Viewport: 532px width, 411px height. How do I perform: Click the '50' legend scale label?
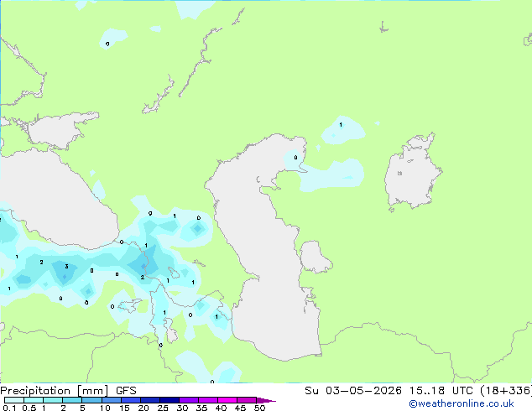(259, 408)
